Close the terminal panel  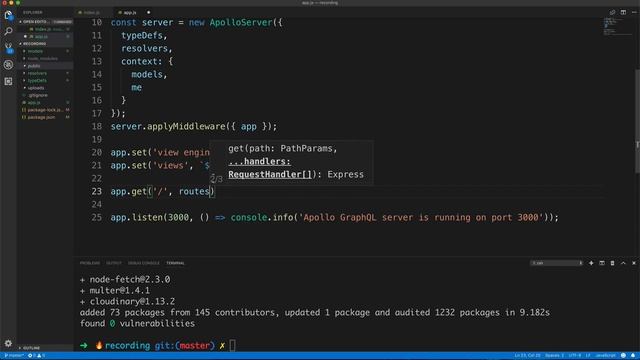pyautogui.click(x=634, y=263)
